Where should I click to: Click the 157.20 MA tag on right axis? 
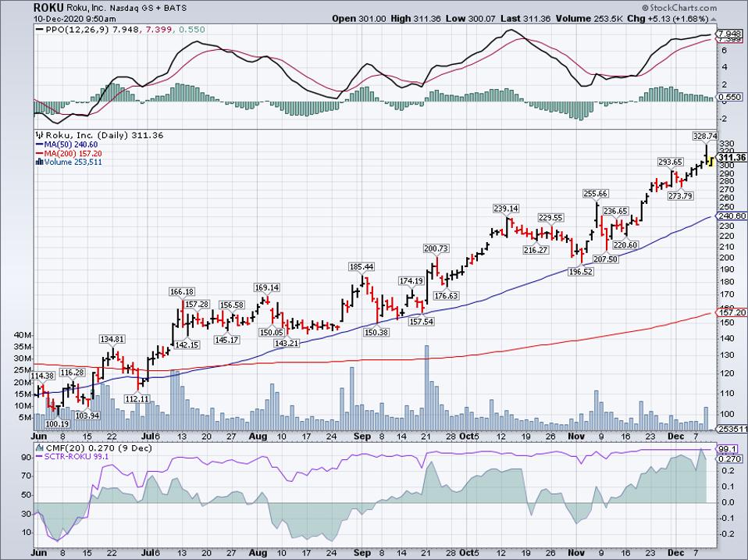732,312
